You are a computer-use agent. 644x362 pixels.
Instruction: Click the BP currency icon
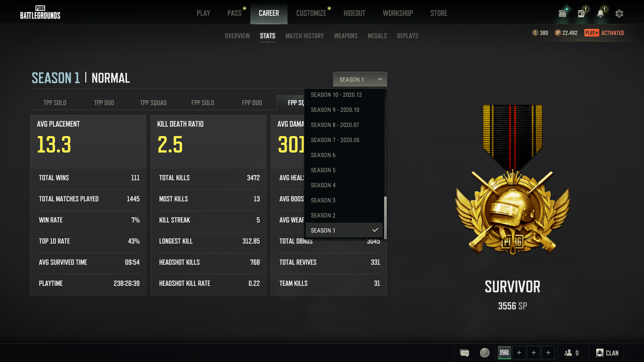pos(558,33)
